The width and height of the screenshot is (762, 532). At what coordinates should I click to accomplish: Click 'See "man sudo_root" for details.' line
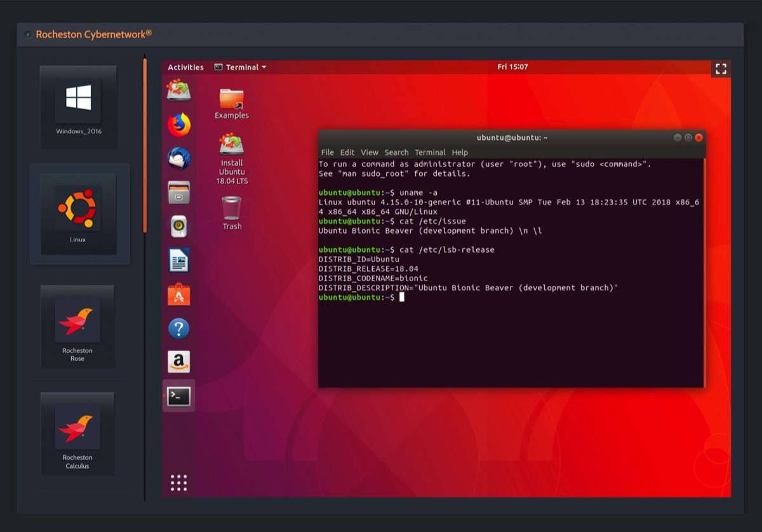click(394, 173)
